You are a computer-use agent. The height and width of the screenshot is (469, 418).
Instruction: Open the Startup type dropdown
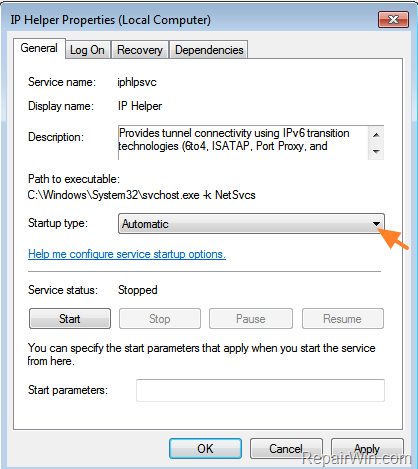[x=251, y=224]
